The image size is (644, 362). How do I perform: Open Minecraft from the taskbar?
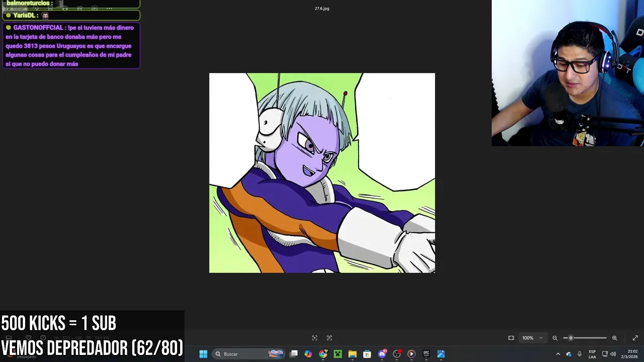(338, 354)
